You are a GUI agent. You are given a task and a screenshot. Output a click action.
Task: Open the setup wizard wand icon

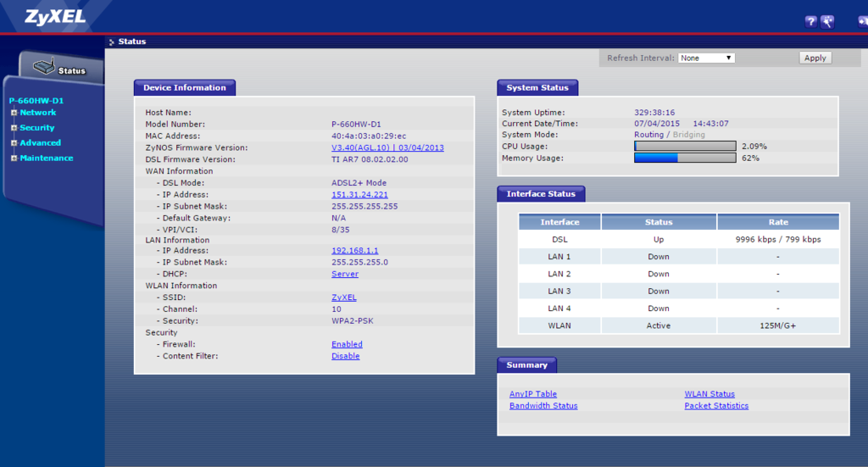[x=827, y=22]
